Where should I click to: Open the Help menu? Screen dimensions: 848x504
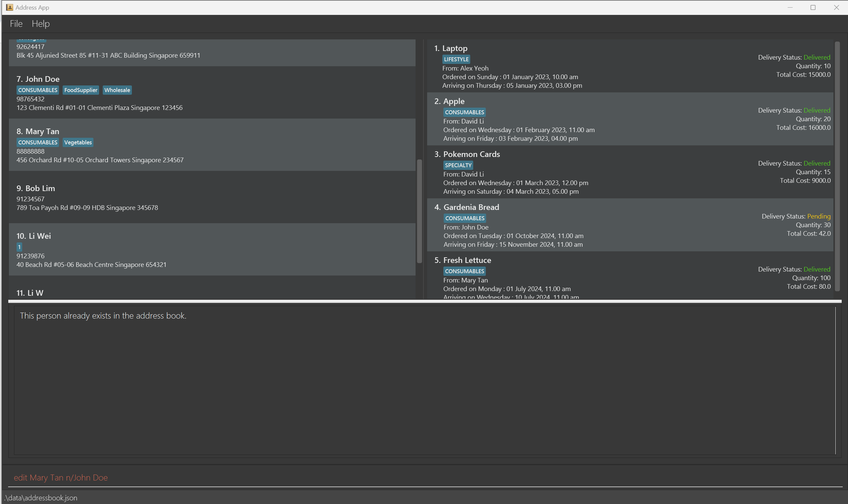coord(40,24)
